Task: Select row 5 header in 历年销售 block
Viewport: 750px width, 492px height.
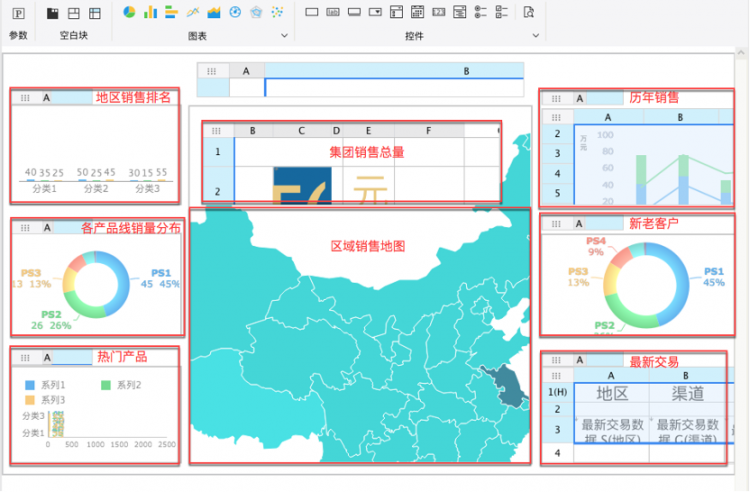Action: (557, 193)
